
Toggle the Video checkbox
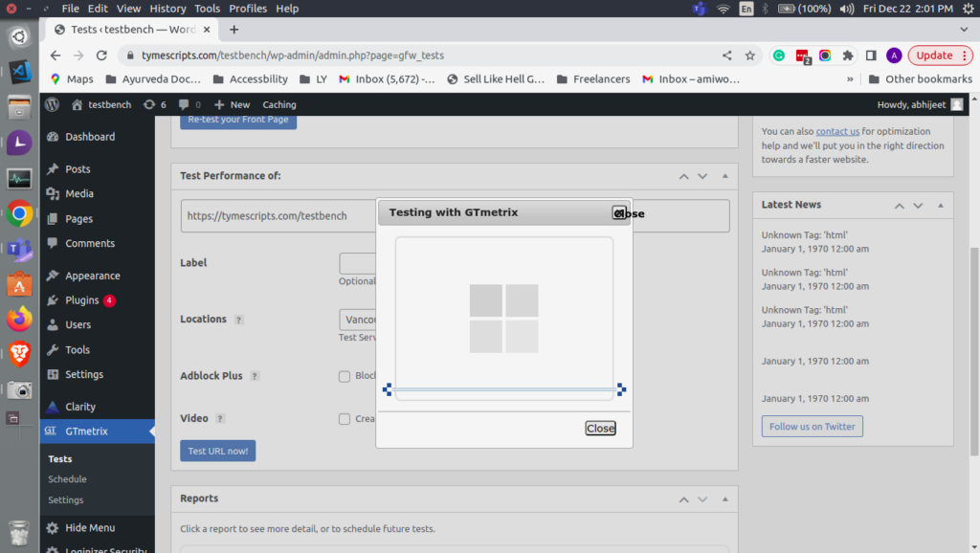point(345,419)
